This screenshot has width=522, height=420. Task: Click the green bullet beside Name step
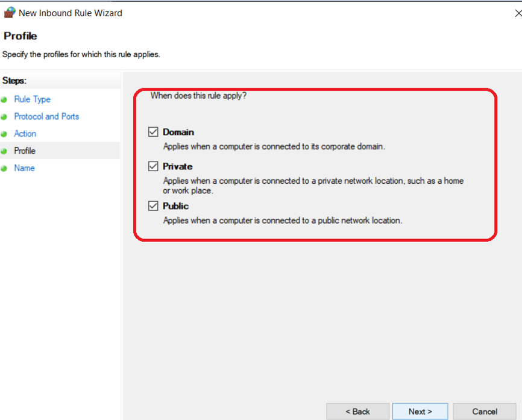coord(4,168)
